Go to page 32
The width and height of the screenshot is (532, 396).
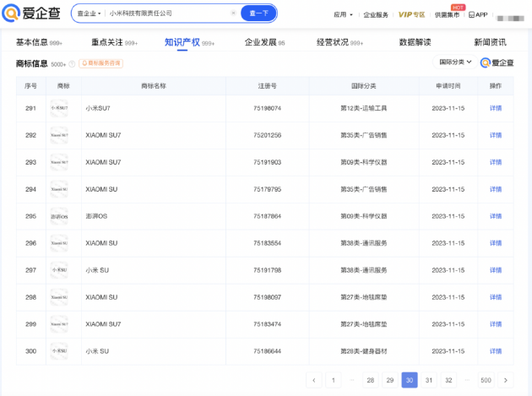(448, 380)
